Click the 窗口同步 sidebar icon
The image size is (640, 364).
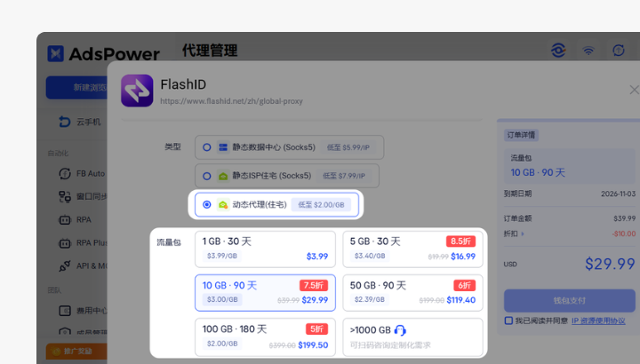65,197
